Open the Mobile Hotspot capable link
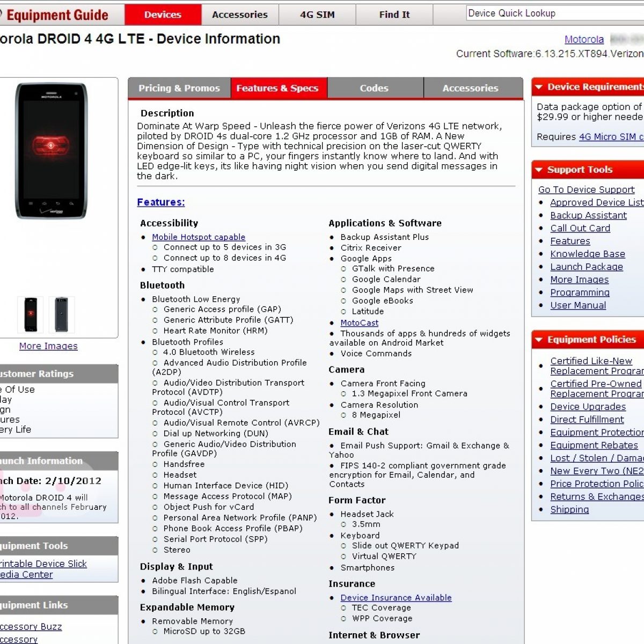Screen dimensions: 644x644 199,237
